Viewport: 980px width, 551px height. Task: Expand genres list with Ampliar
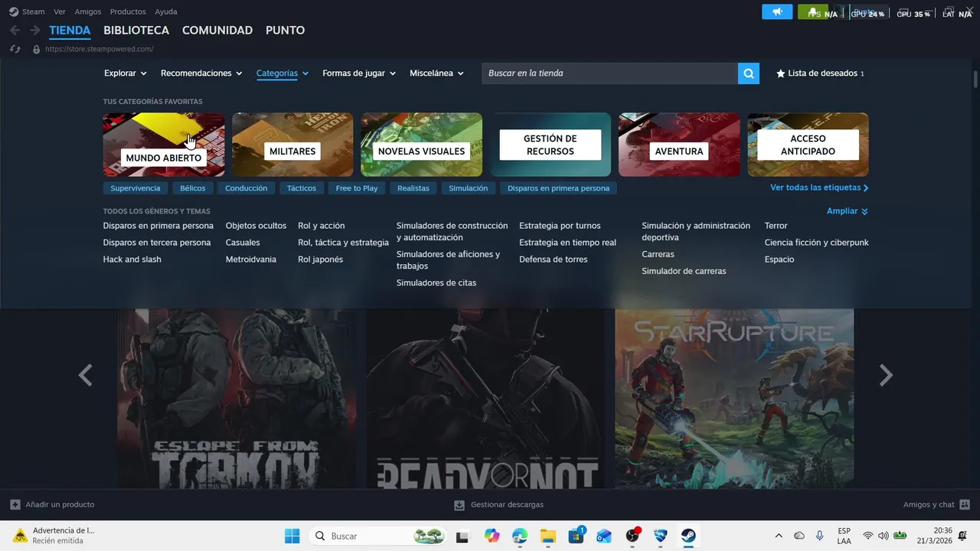click(848, 211)
